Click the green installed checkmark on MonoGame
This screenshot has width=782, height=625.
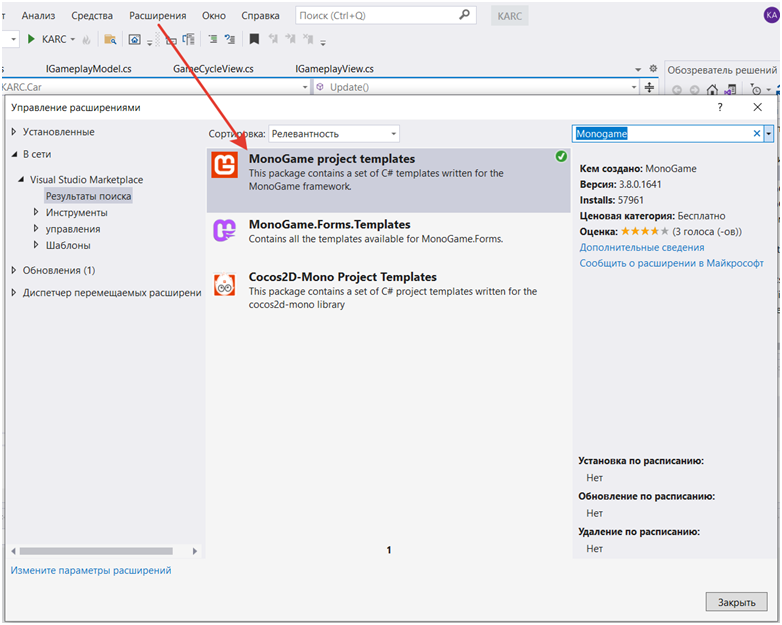561,157
